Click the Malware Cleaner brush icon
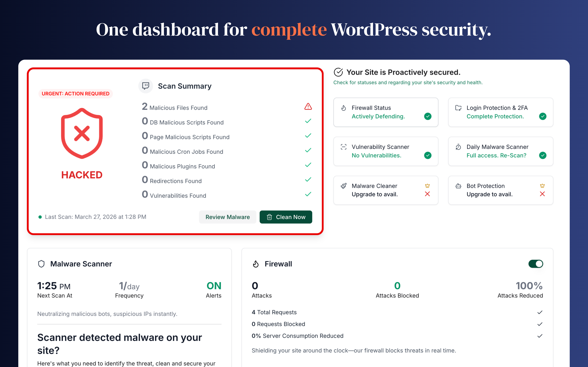The height and width of the screenshot is (367, 588). pos(344,186)
